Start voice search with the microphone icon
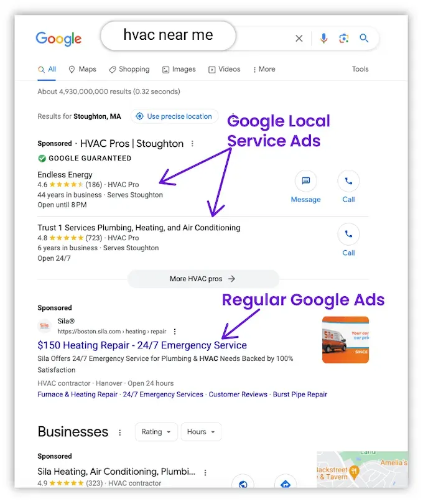 point(323,38)
